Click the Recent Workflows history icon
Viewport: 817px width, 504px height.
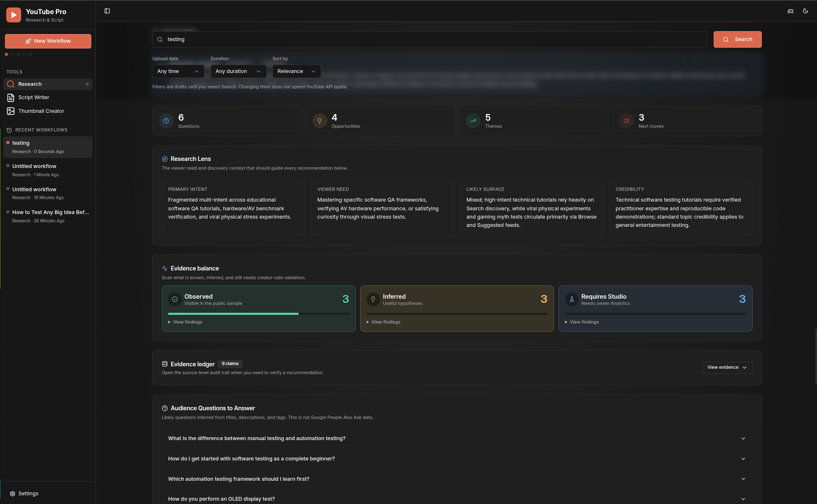click(x=9, y=130)
